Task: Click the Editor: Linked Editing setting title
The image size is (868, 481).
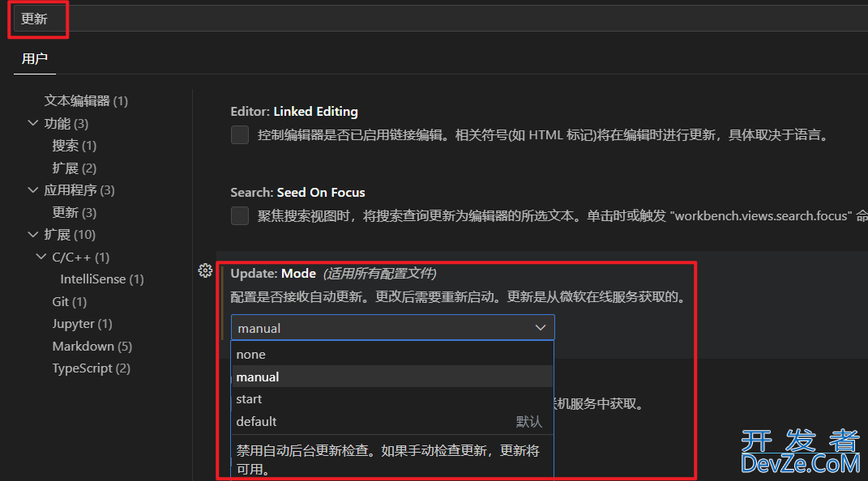Action: [294, 112]
